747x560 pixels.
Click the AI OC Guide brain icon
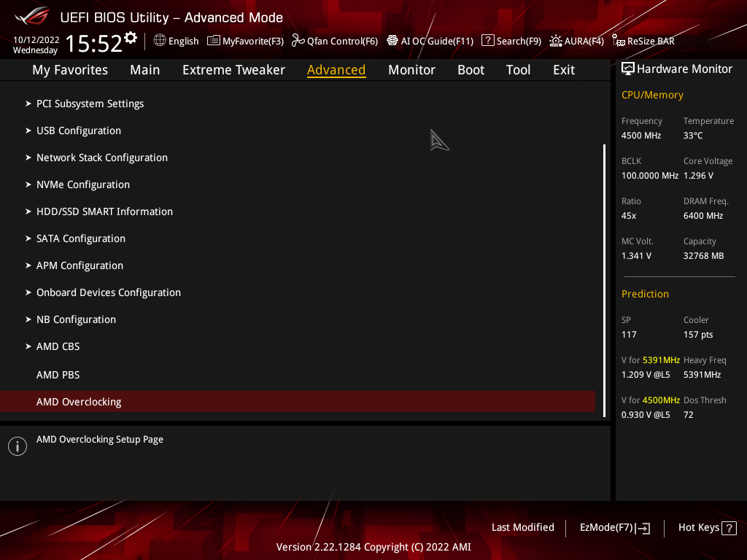point(392,41)
